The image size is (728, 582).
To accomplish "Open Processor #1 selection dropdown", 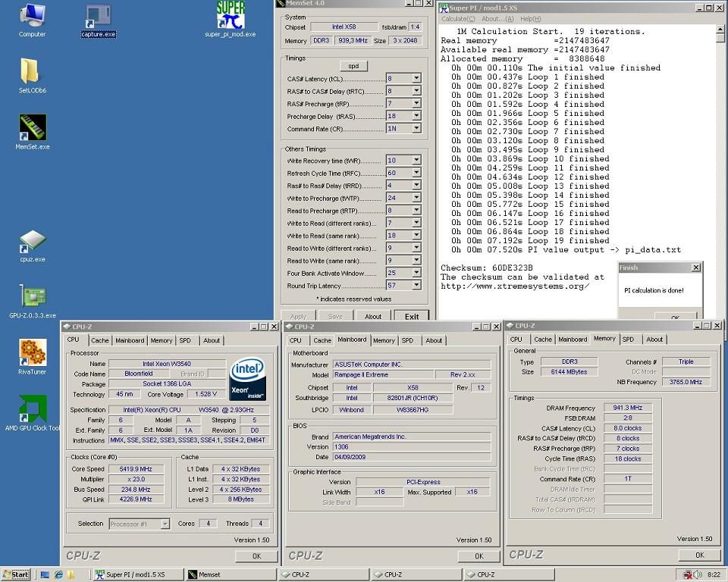I will click(165, 524).
